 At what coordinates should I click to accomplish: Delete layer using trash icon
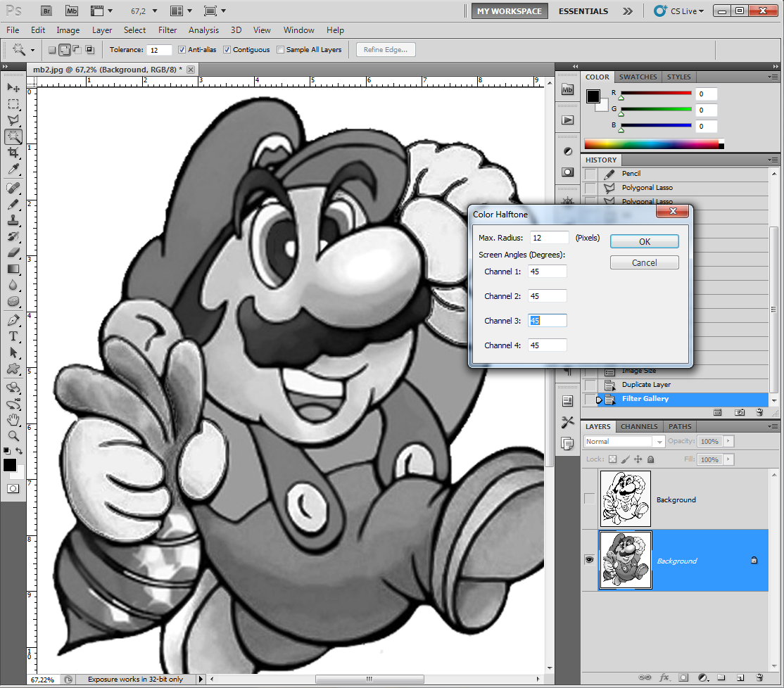(x=760, y=678)
